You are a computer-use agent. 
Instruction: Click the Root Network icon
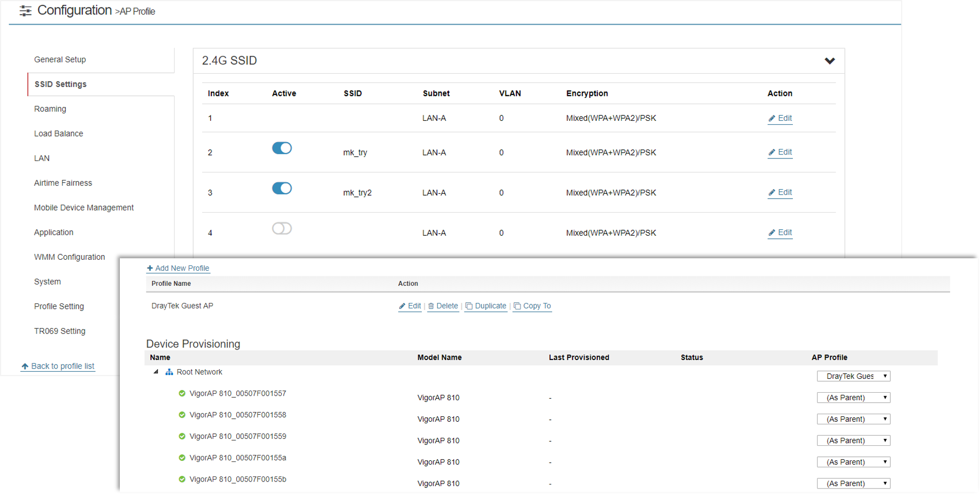170,372
